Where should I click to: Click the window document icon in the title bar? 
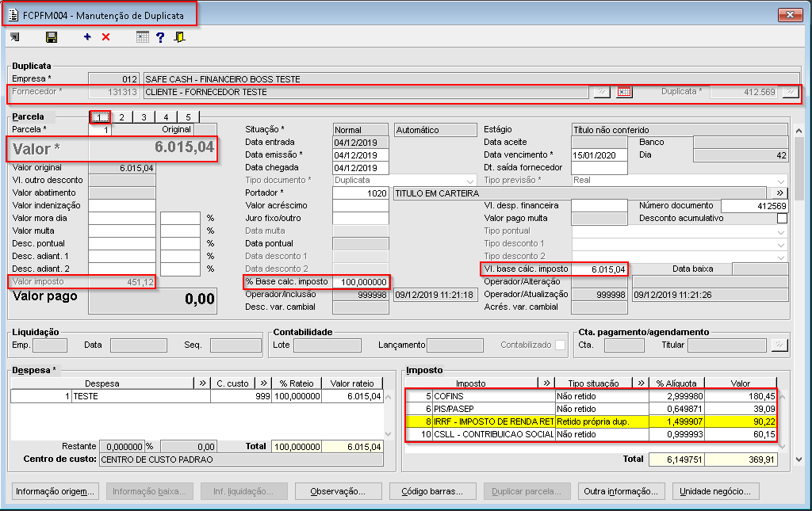[x=13, y=15]
